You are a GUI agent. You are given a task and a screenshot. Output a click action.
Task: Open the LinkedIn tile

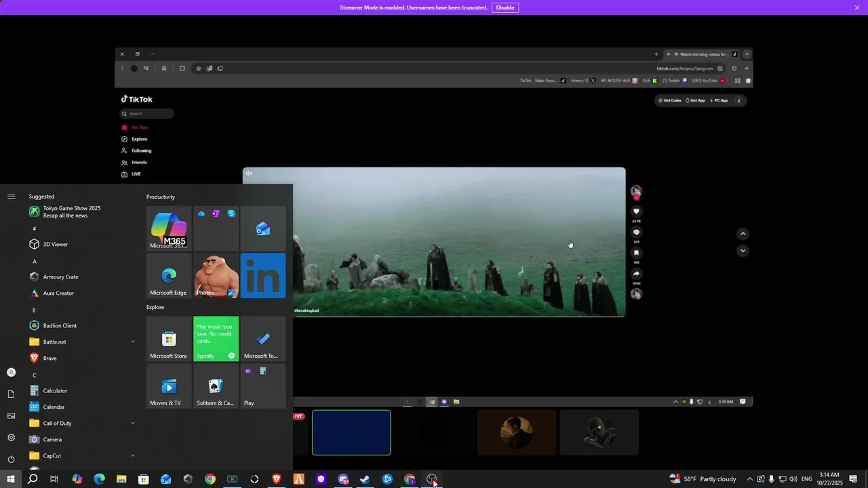(263, 275)
